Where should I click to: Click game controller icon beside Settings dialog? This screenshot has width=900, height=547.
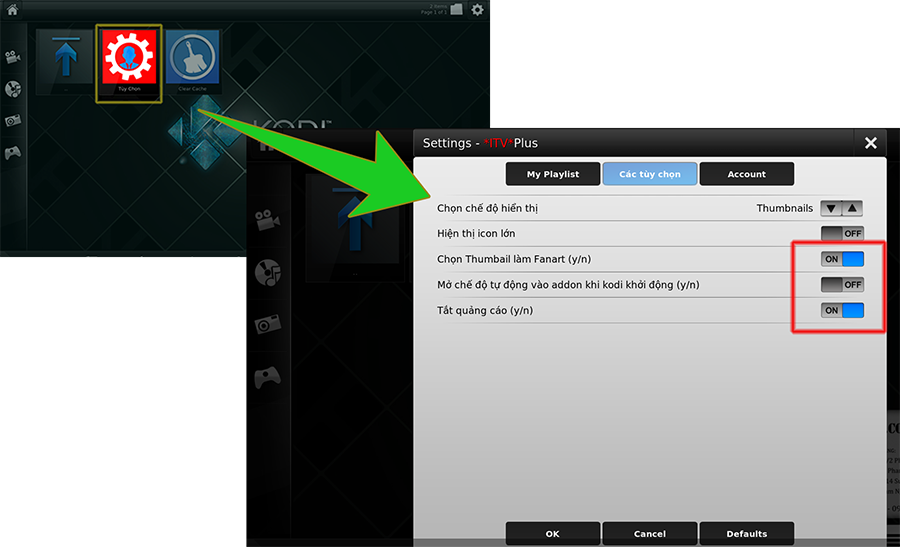pyautogui.click(x=267, y=377)
